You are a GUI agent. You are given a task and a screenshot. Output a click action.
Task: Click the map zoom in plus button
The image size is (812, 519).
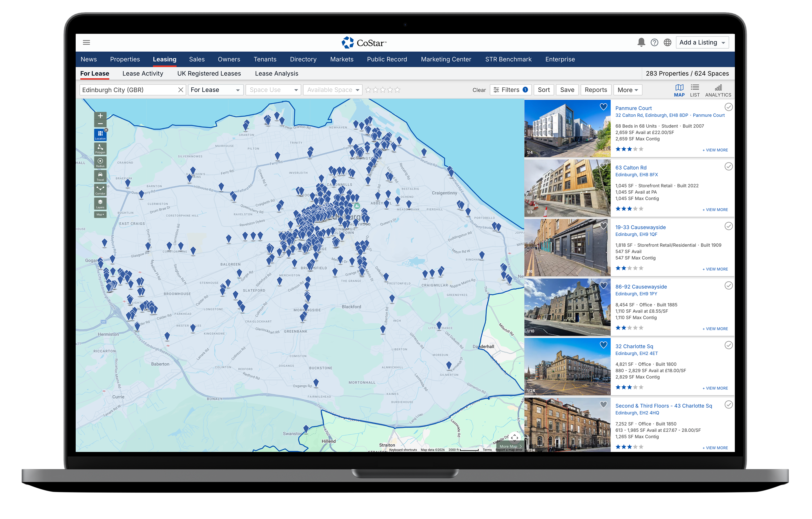coord(100,116)
